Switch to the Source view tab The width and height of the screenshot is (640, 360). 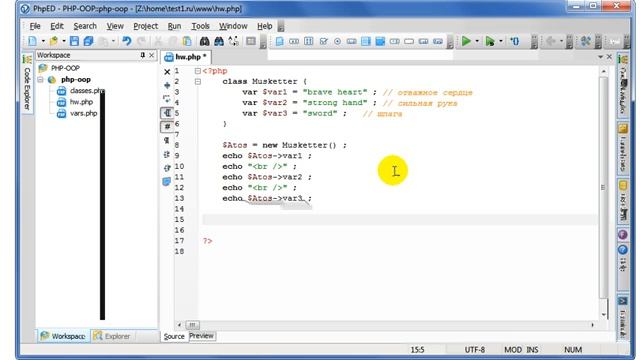coord(174,336)
